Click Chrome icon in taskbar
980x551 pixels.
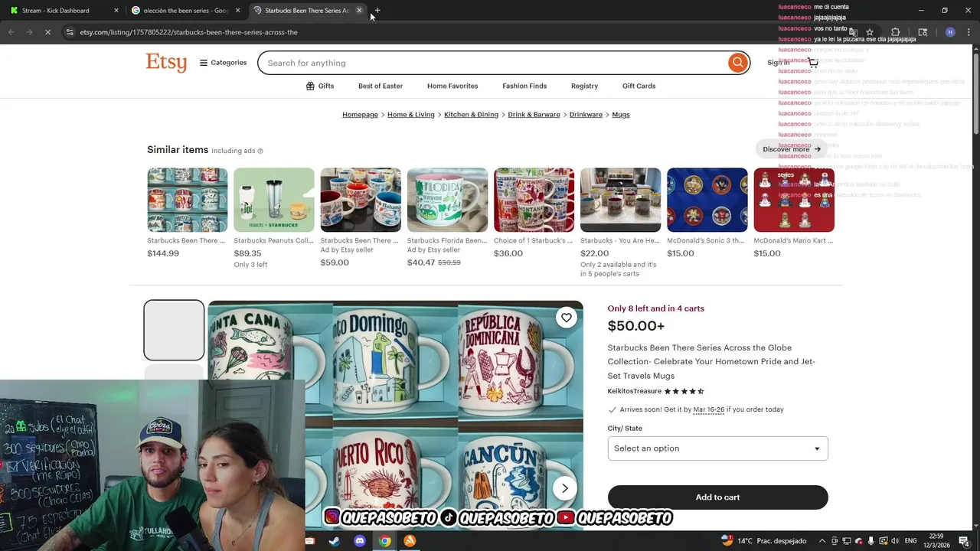coord(385,541)
